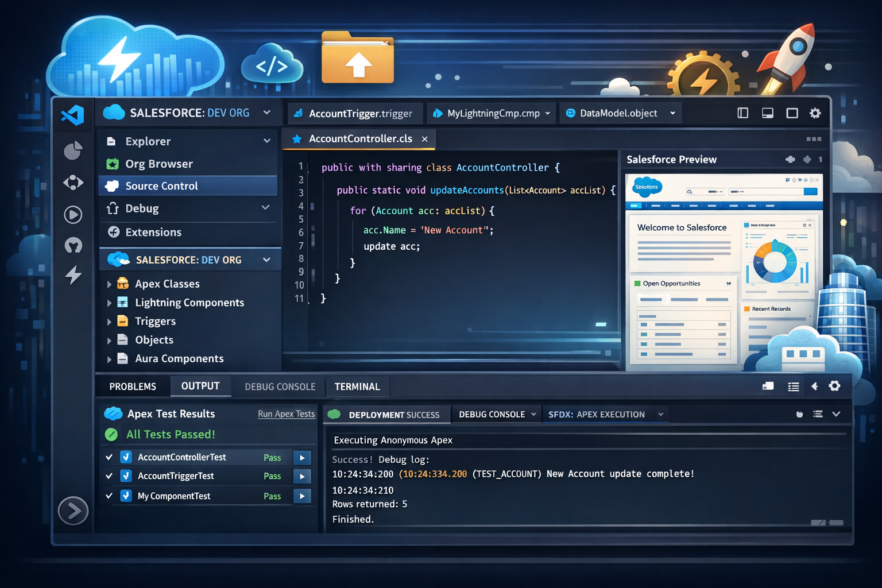
Task: Toggle the AccountTriggerTest checkbox
Action: (109, 476)
